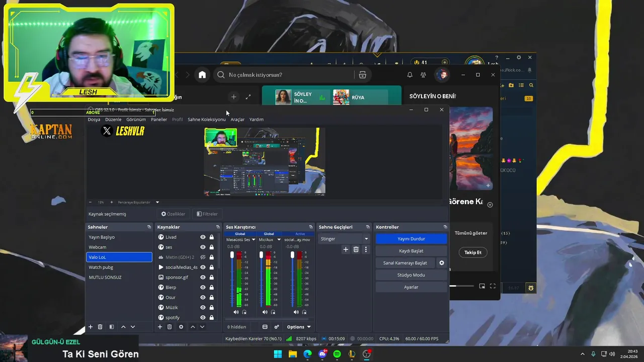
Task: Add a new scene with the Sahneler plus icon
Action: [x=91, y=327]
